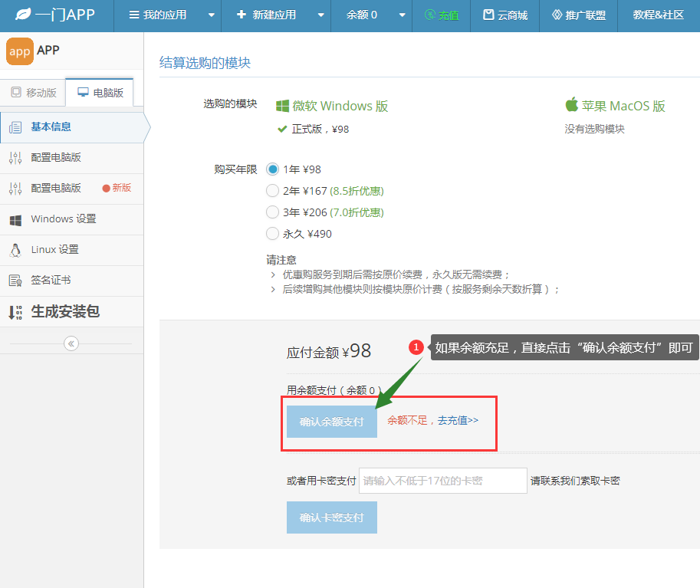The width and height of the screenshot is (700, 588).
Task: Collapse the sidebar with double-chevron button
Action: click(x=71, y=343)
